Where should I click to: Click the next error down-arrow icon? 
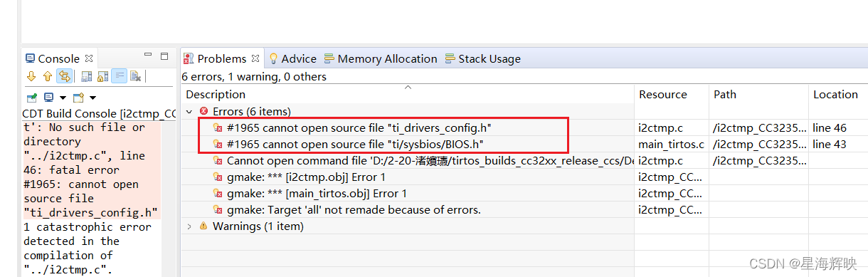pos(31,76)
